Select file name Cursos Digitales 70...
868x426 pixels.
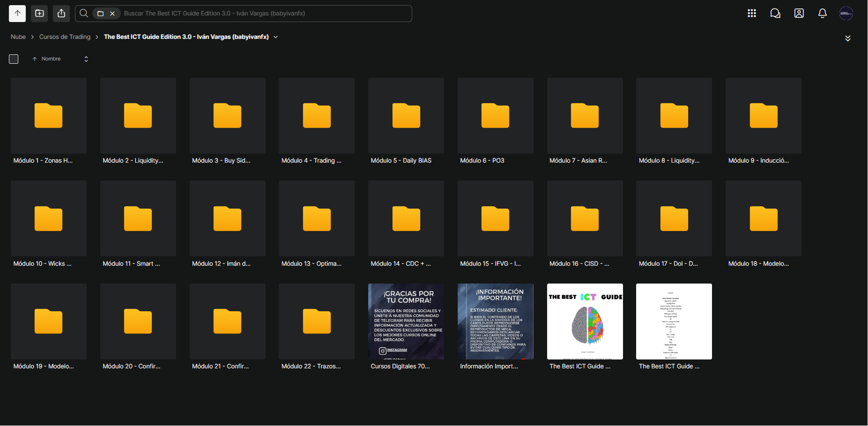(x=400, y=366)
